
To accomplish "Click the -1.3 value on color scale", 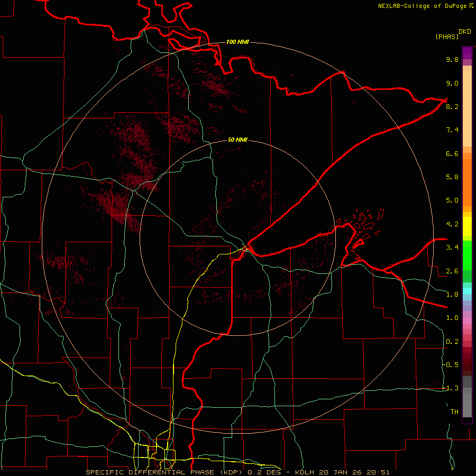I will coord(451,388).
